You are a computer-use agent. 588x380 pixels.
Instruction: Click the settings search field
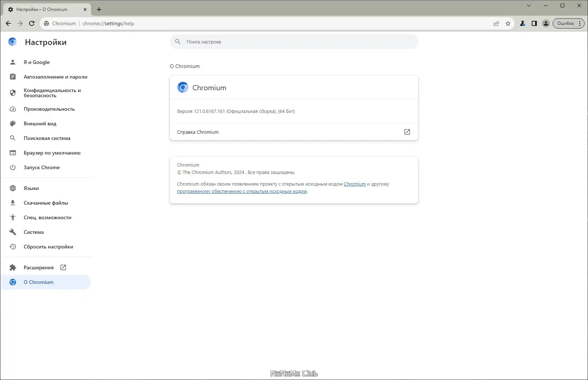(294, 42)
